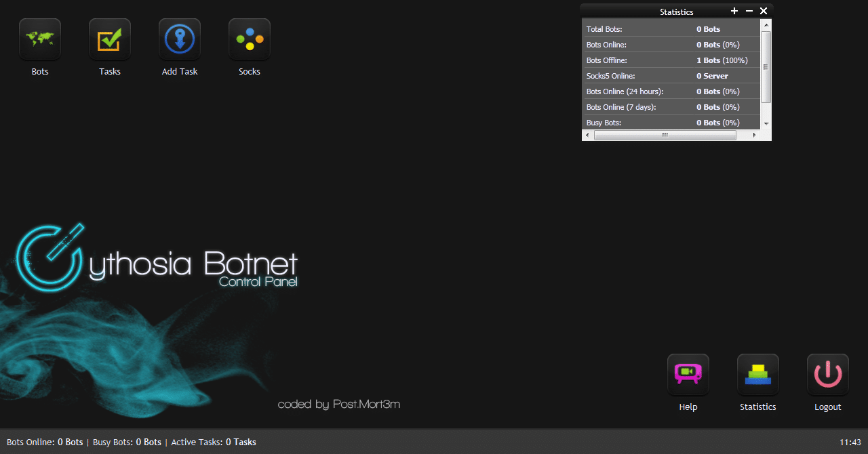Click the Add Task icon

point(180,39)
